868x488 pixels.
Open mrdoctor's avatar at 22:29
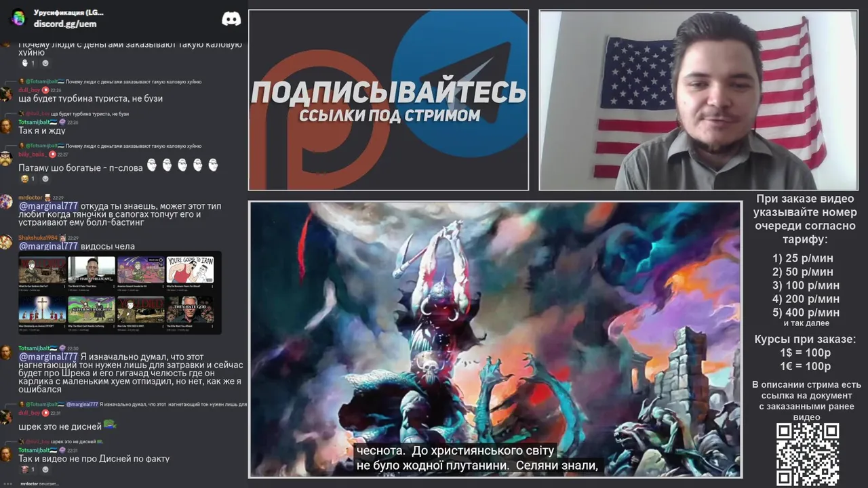click(6, 202)
